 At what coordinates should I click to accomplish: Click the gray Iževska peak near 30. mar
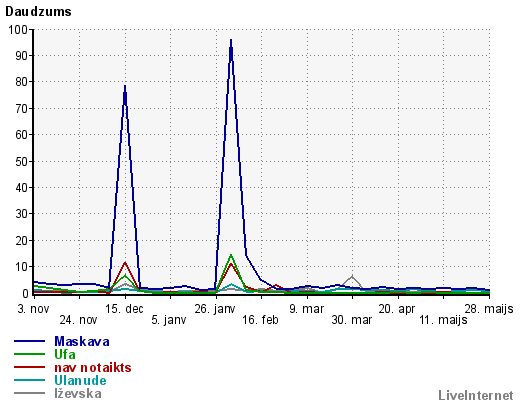(x=352, y=277)
